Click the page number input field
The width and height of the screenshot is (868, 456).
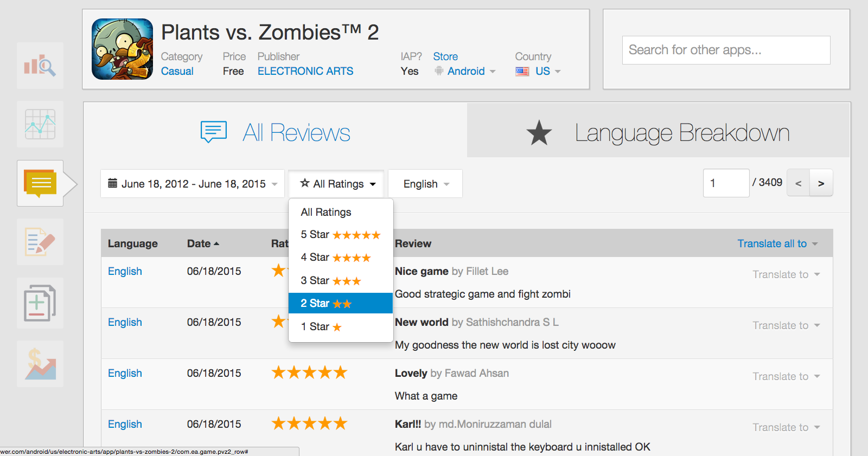click(726, 183)
